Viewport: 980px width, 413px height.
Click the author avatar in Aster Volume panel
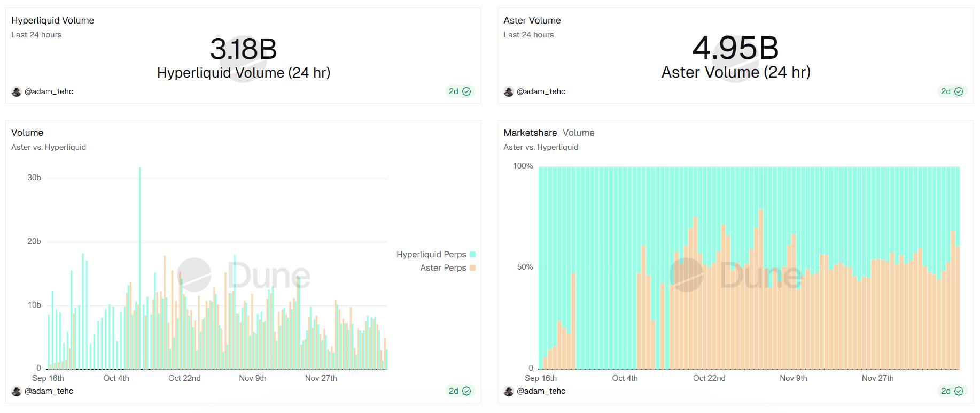click(x=509, y=91)
